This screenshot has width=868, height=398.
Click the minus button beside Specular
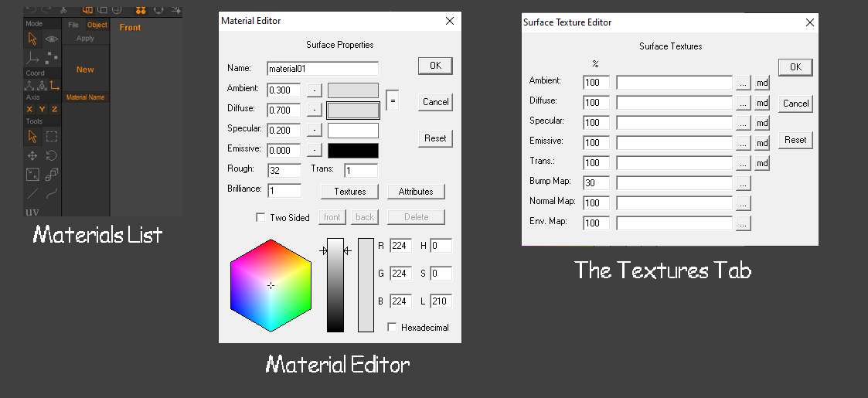coord(314,130)
